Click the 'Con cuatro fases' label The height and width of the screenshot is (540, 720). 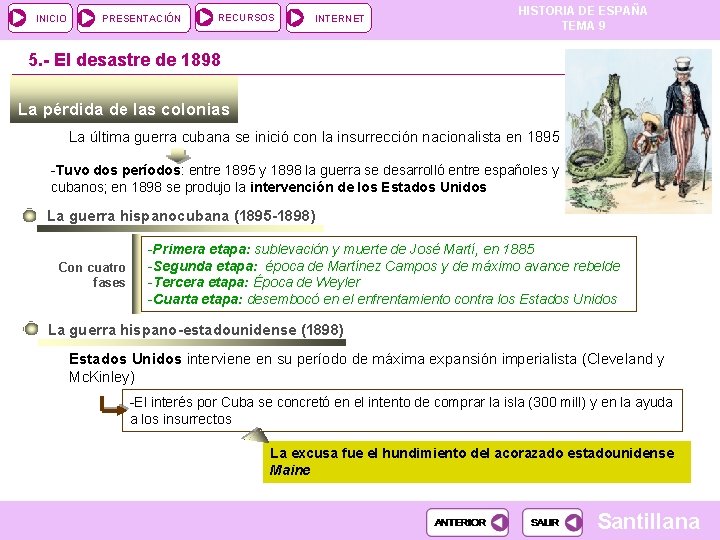tap(92, 275)
